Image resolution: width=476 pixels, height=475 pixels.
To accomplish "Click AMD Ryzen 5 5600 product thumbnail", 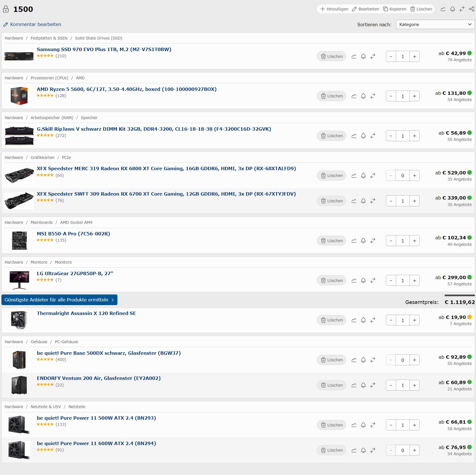I will (x=19, y=96).
